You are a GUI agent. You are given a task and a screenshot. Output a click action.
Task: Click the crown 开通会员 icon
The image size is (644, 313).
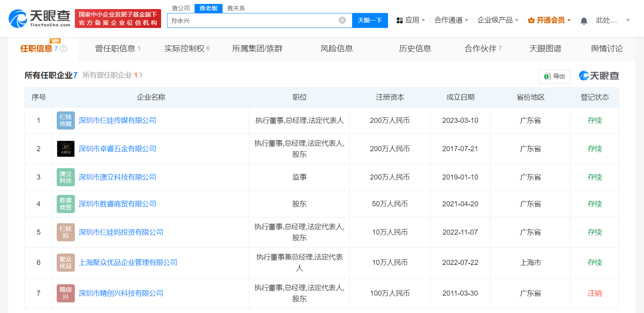click(531, 20)
